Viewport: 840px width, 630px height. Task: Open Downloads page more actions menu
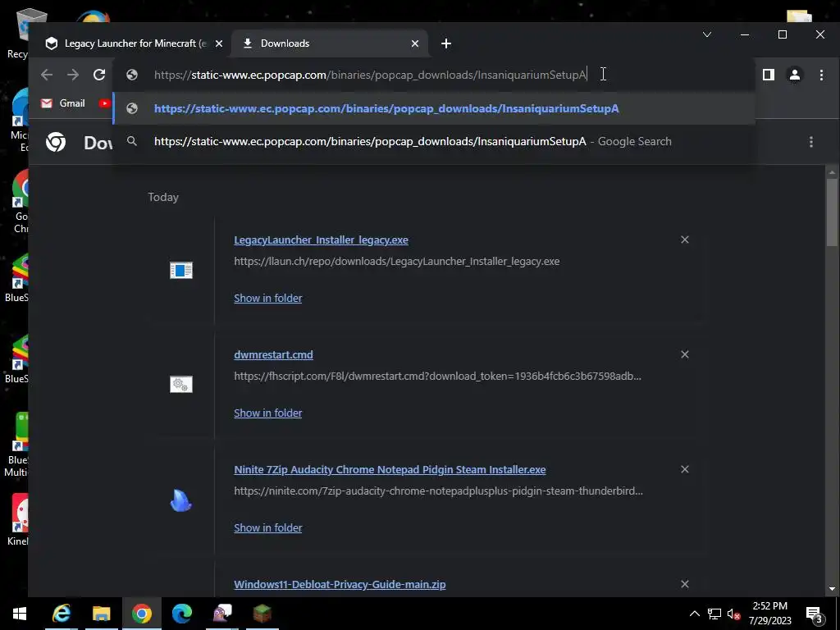[811, 141]
